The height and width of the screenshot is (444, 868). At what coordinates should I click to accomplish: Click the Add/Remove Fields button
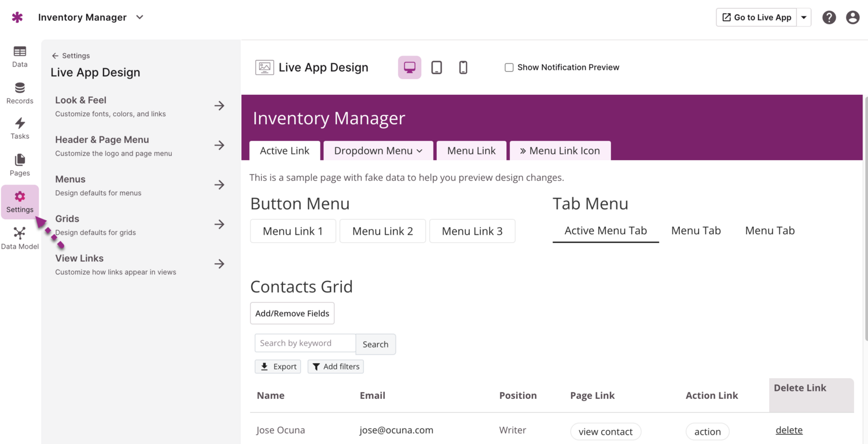(x=292, y=313)
